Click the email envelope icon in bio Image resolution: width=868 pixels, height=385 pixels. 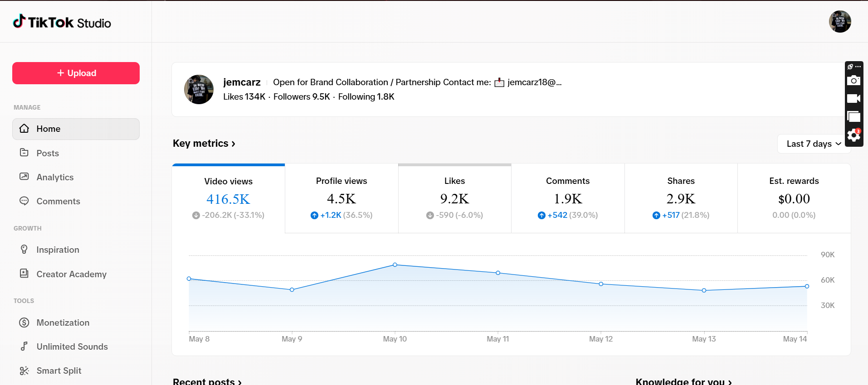499,82
